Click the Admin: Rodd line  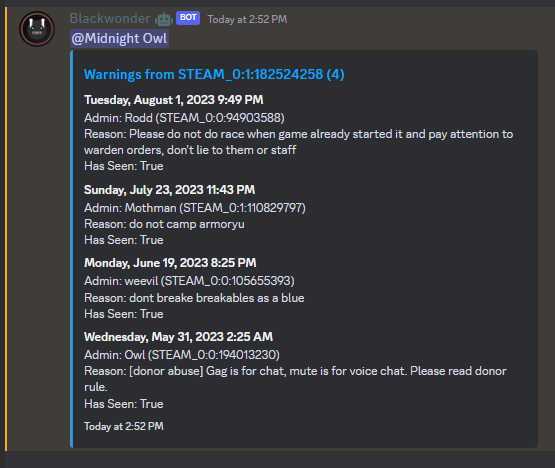point(184,118)
